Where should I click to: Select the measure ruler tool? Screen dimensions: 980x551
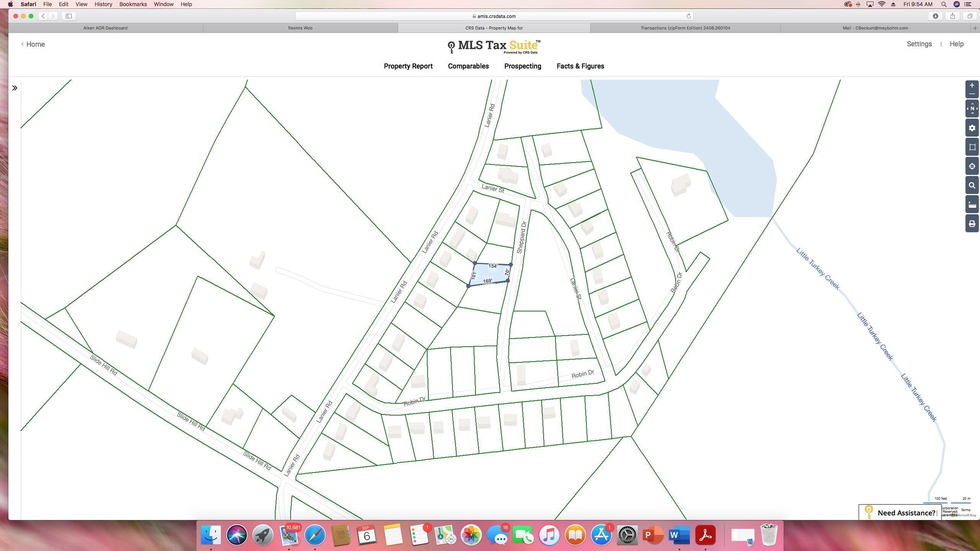click(x=972, y=204)
